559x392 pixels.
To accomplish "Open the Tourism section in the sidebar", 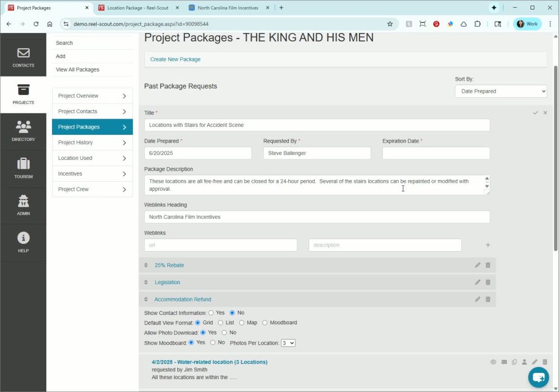I will (23, 168).
